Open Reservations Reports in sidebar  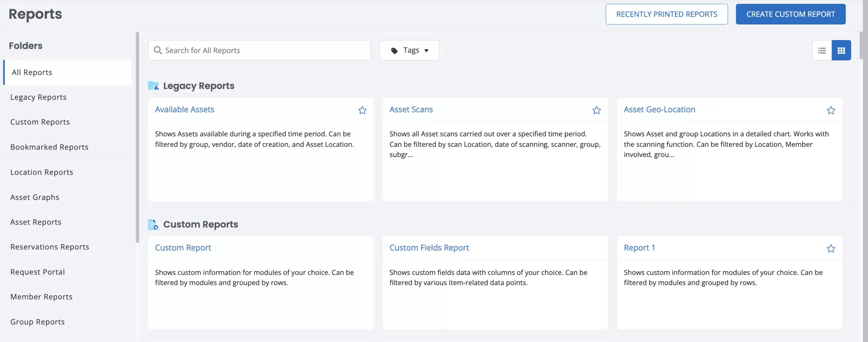(x=50, y=247)
